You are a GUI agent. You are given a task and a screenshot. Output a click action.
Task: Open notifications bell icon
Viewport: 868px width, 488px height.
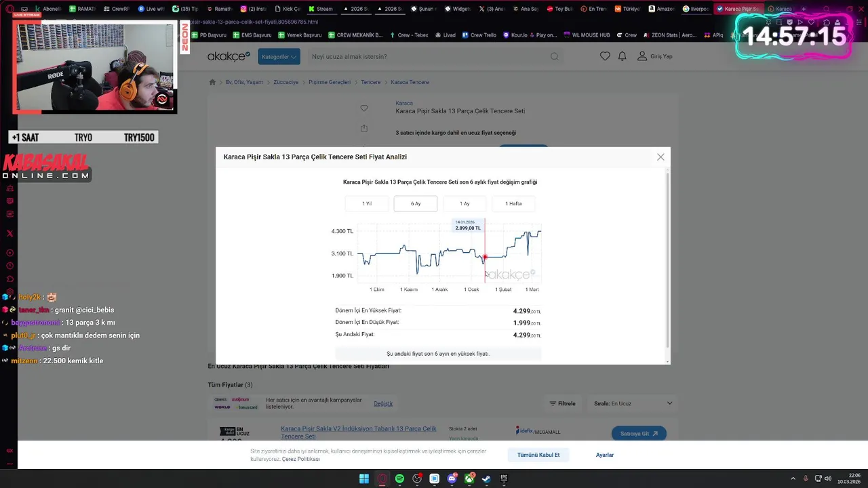click(x=622, y=56)
